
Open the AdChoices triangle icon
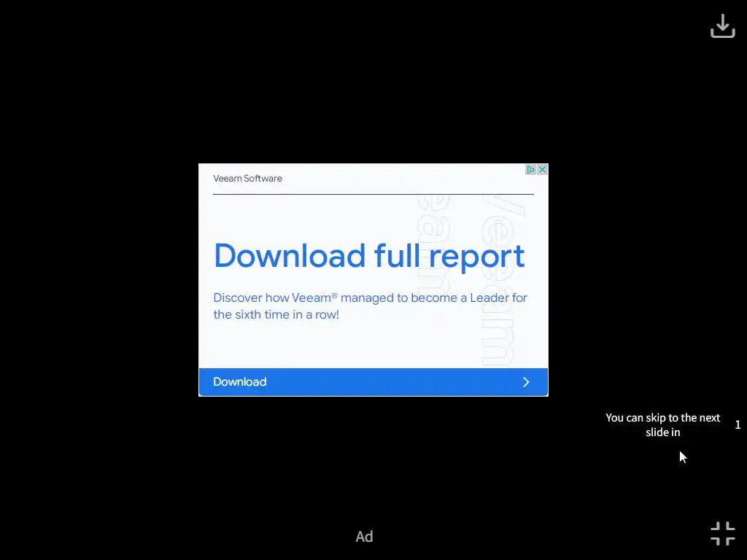click(531, 169)
